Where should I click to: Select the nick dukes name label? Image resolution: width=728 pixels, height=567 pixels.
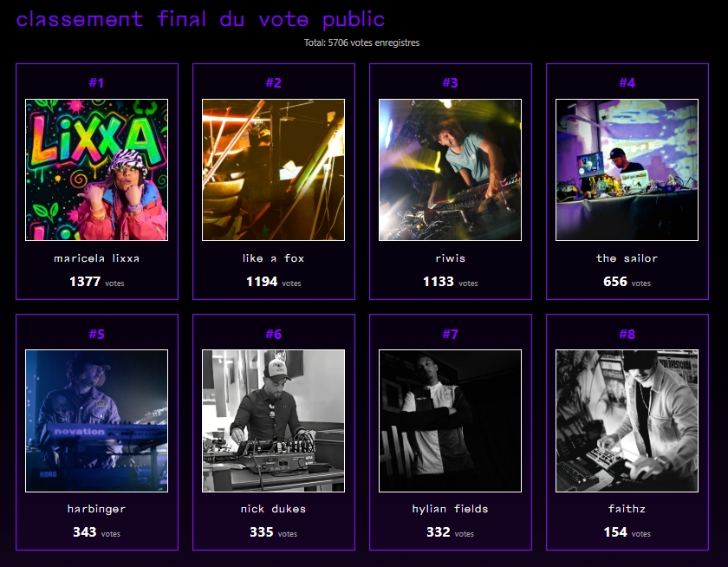point(274,509)
